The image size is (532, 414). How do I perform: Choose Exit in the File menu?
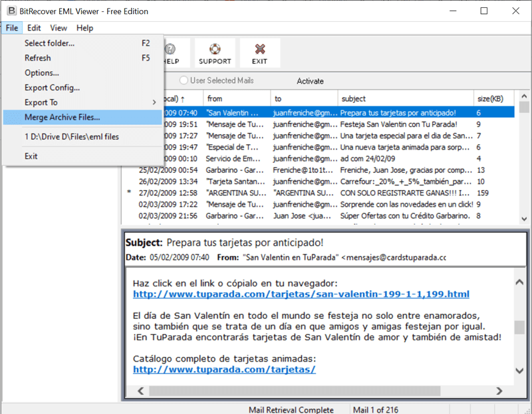click(x=82, y=156)
